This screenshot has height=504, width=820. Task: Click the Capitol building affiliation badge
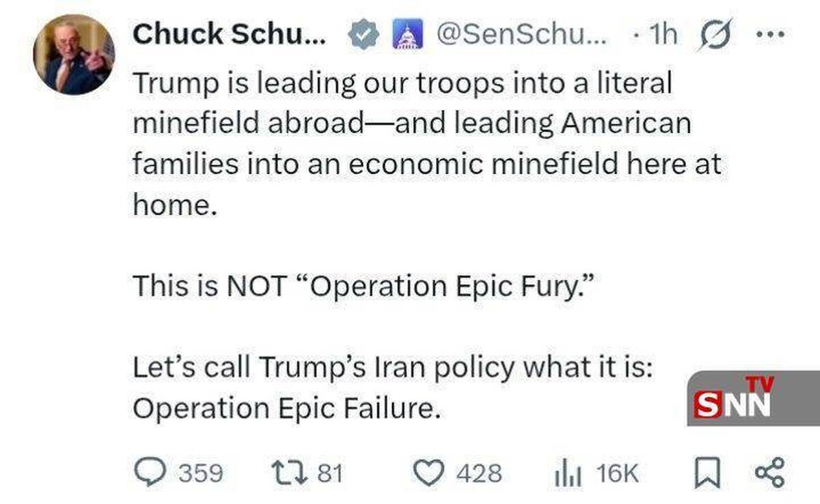[407, 35]
